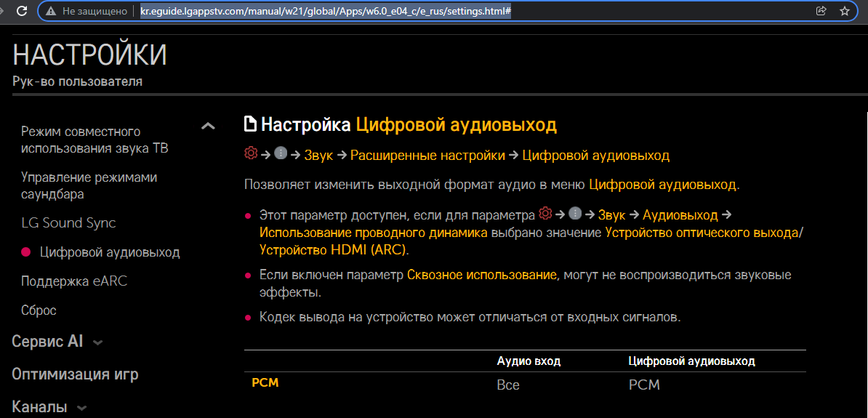Select 'LG Sound Sync' in sidebar
This screenshot has height=418, width=868.
[68, 223]
